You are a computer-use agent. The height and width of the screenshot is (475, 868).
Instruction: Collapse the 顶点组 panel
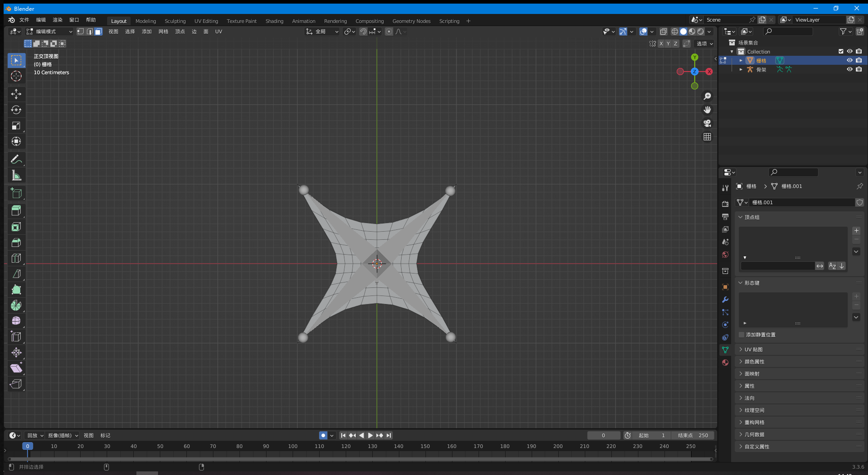tap(800, 217)
